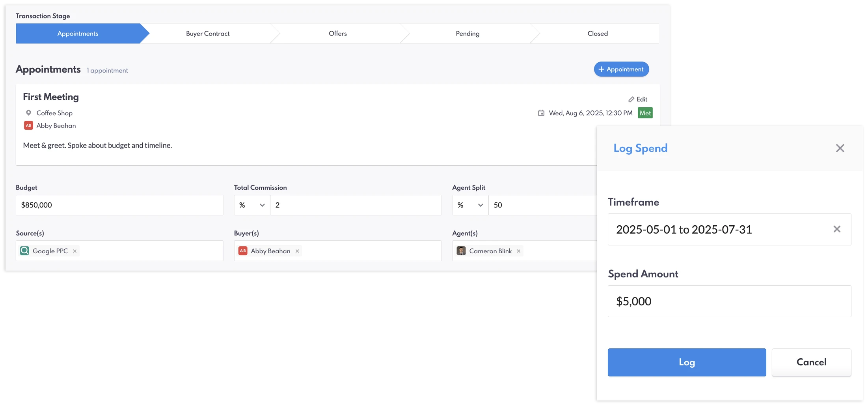Edit the First Meeting appointment
This screenshot has height=406, width=868.
tap(638, 99)
